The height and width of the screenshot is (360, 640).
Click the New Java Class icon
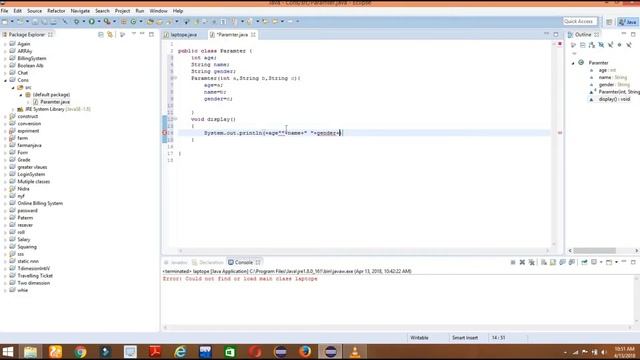point(133,21)
